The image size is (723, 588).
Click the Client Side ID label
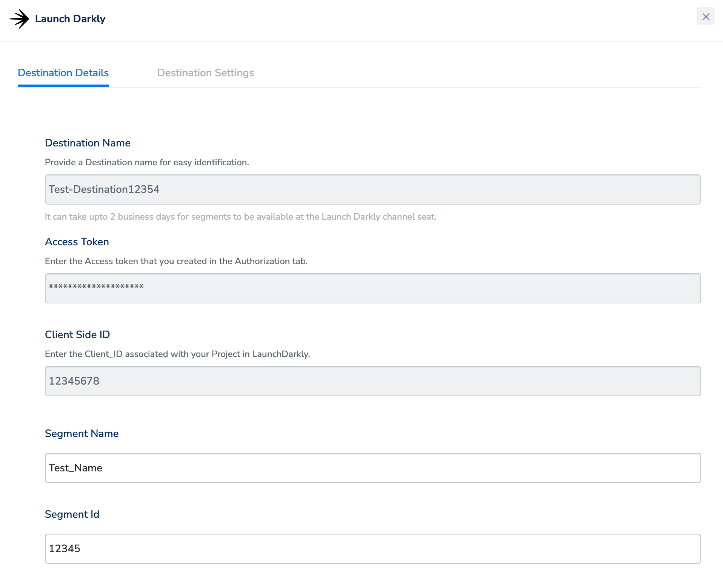click(x=77, y=335)
